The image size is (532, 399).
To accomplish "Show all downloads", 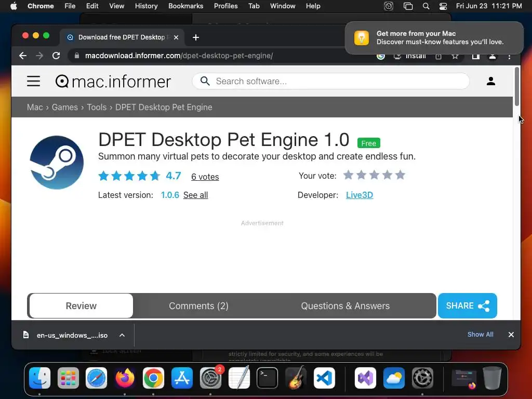I will 480,335.
